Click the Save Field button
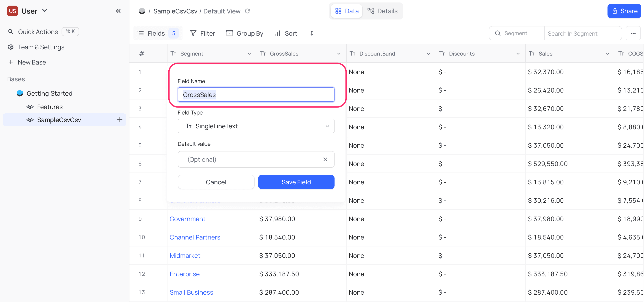This screenshot has width=644, height=302. click(x=296, y=182)
